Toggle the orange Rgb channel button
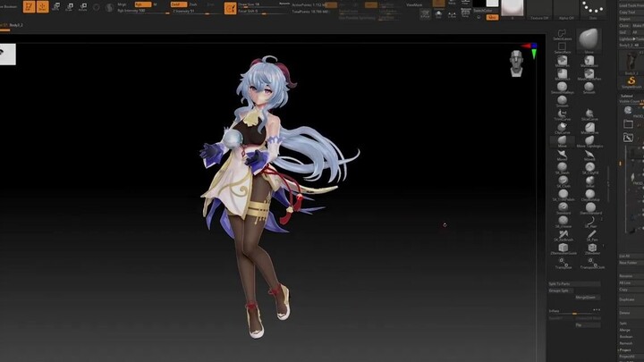The image size is (644, 362). pyautogui.click(x=142, y=4)
